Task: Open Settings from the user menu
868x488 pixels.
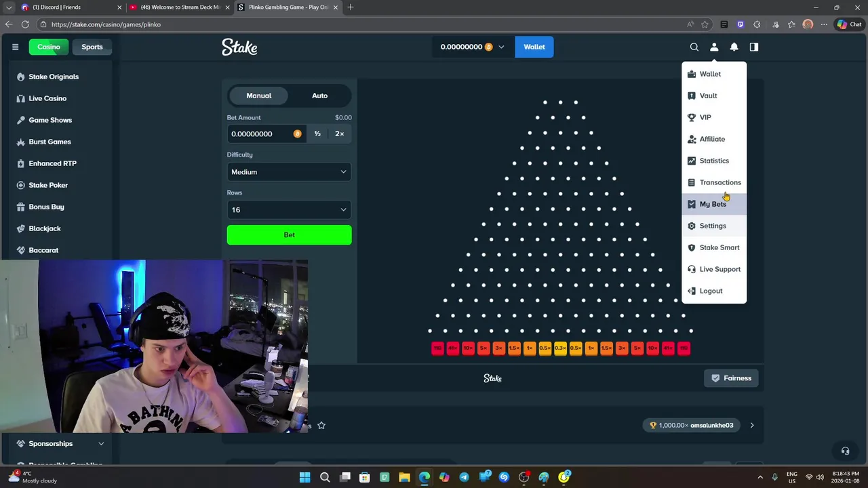Action: click(714, 226)
